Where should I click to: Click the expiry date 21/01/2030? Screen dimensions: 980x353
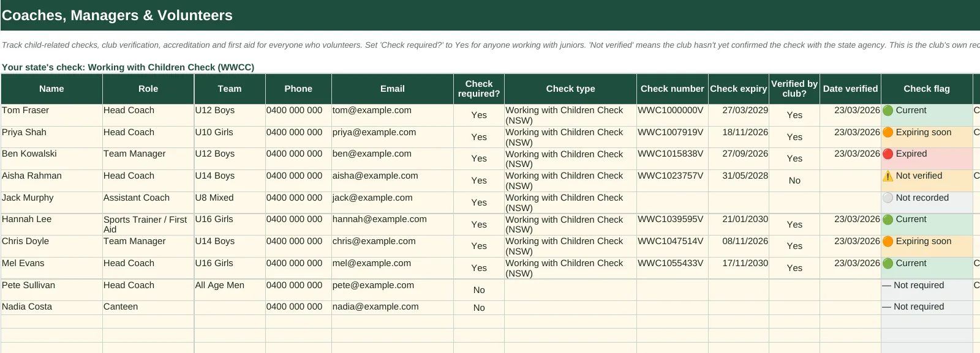[739, 225]
